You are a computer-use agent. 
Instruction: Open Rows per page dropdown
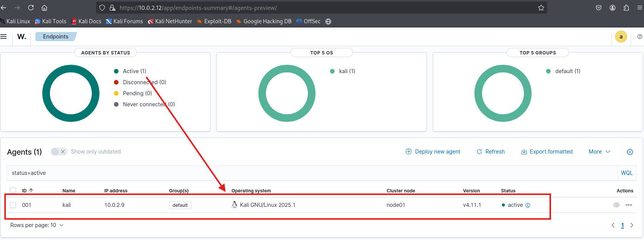click(37, 225)
